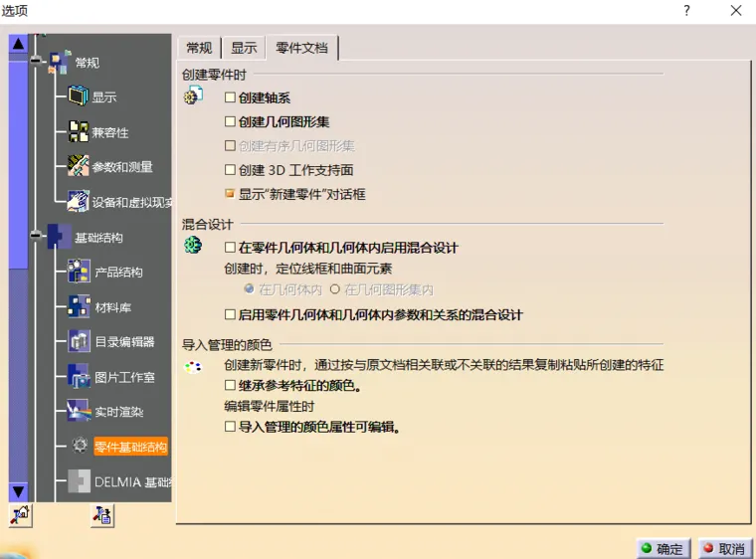Click the 目录编辑器 tree icon
This screenshot has height=559, width=756.
pyautogui.click(x=79, y=341)
